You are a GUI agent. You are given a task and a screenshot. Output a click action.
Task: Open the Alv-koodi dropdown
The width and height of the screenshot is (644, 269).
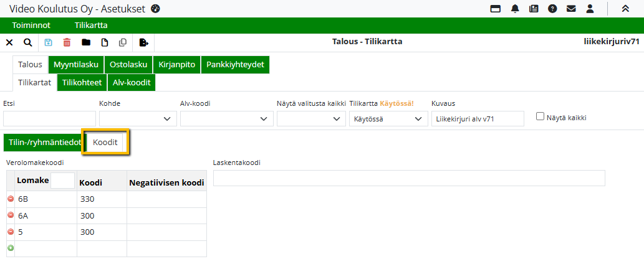(x=226, y=119)
